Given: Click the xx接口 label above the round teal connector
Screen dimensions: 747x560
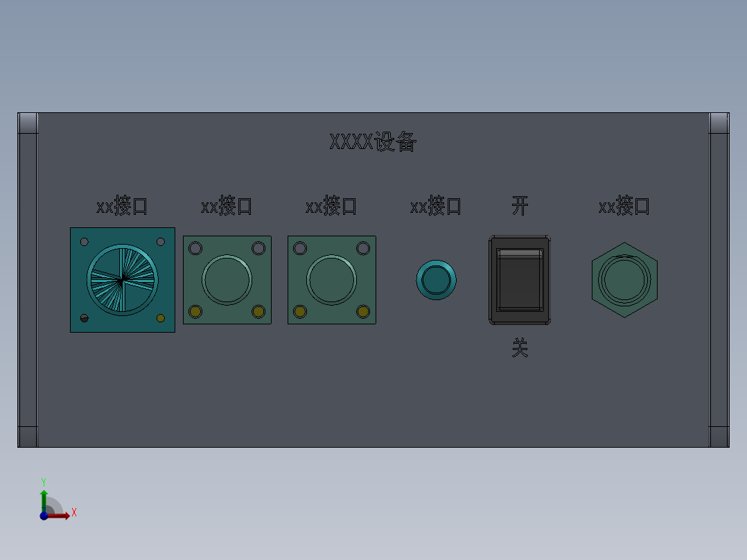Looking at the screenshot, I should pyautogui.click(x=435, y=206).
